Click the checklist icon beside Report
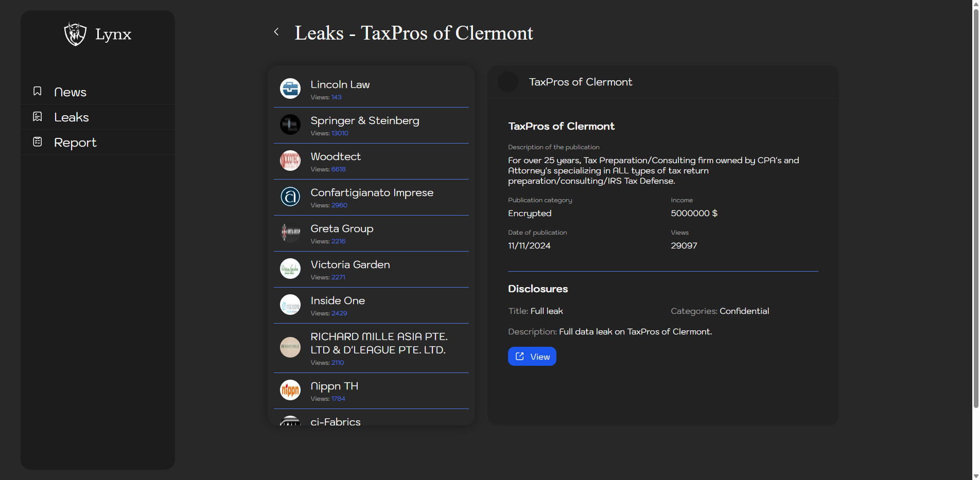The height and width of the screenshot is (480, 980). (38, 142)
